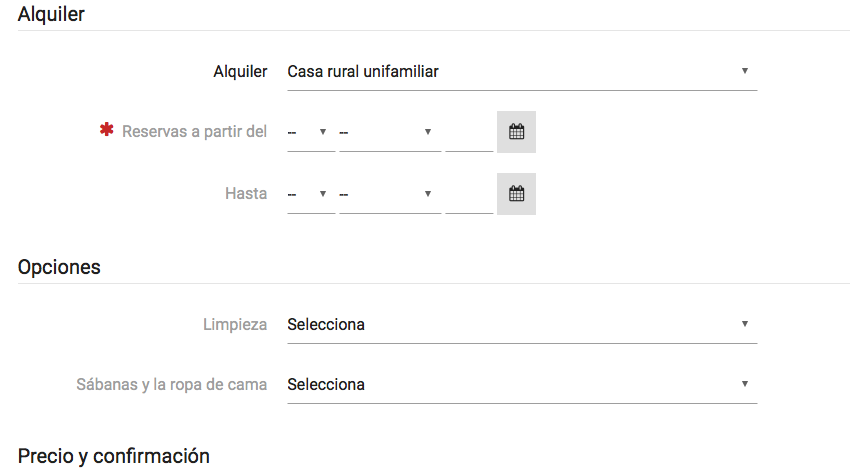Click the red required asterisk icon
Image resolution: width=850 pixels, height=468 pixels.
[x=107, y=129]
